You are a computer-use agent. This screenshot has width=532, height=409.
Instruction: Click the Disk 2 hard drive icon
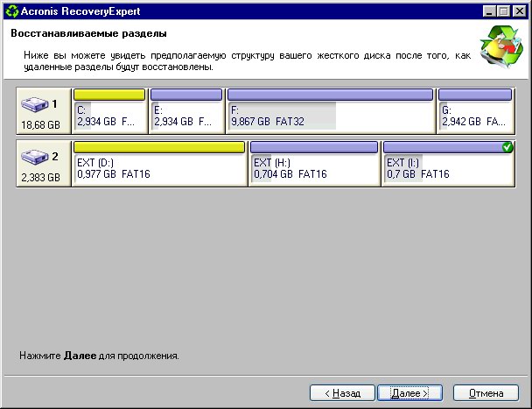tap(35, 159)
